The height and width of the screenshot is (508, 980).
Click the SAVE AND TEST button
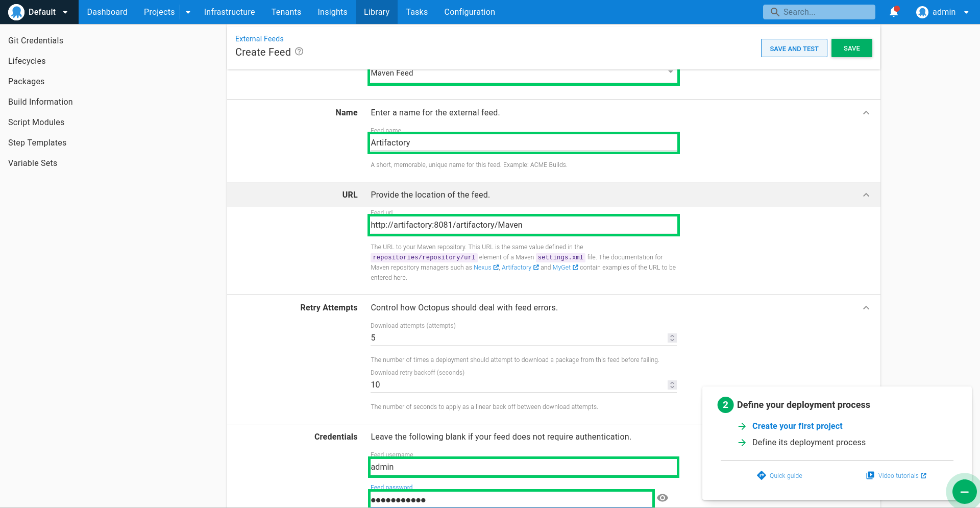tap(794, 48)
